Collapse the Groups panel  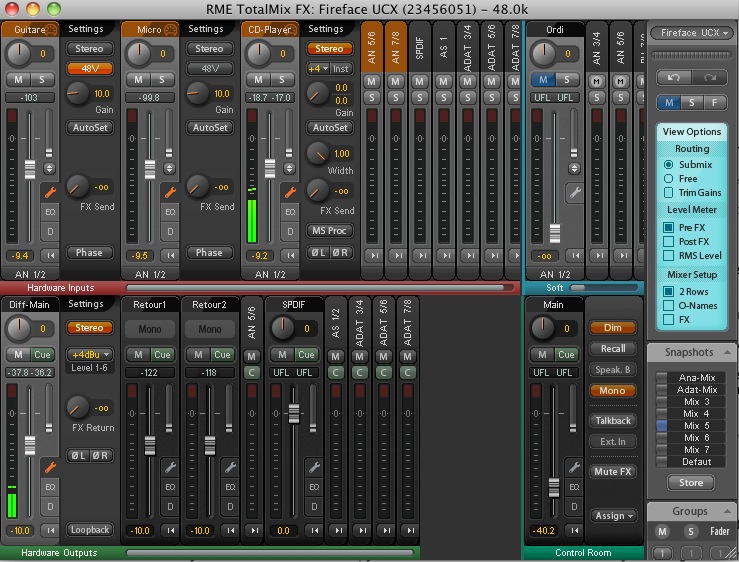(x=727, y=511)
